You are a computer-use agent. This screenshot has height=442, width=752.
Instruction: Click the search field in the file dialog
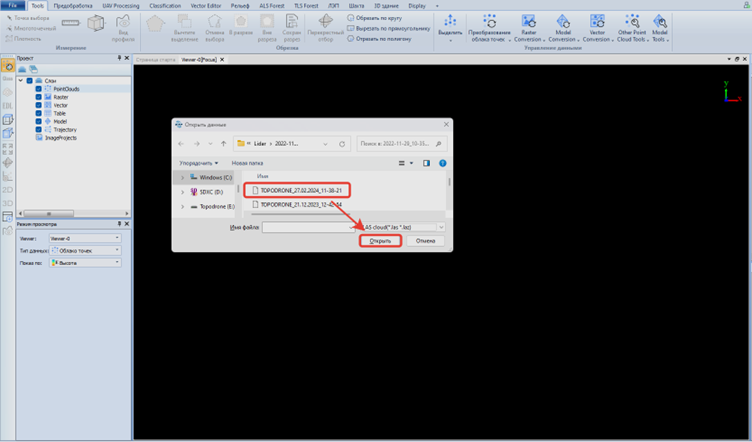click(x=402, y=144)
